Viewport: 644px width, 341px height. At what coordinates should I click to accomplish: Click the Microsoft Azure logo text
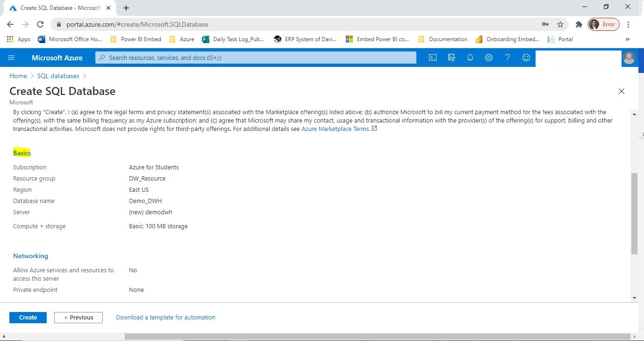point(57,58)
